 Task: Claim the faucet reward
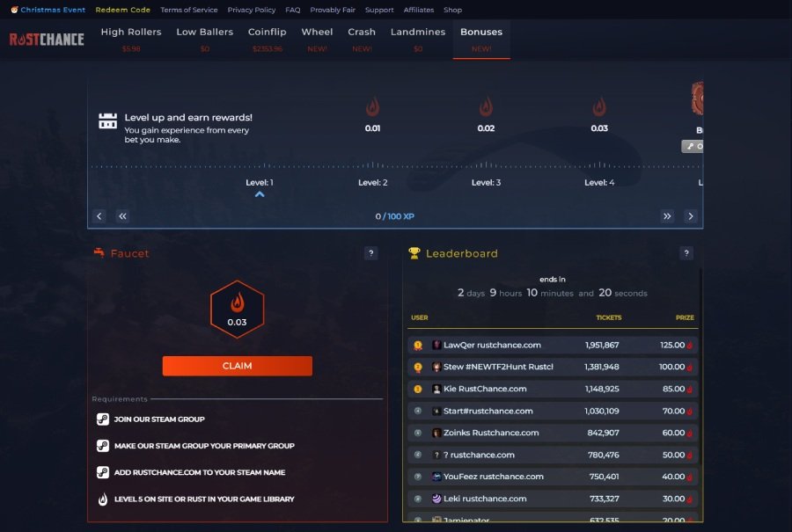click(237, 366)
